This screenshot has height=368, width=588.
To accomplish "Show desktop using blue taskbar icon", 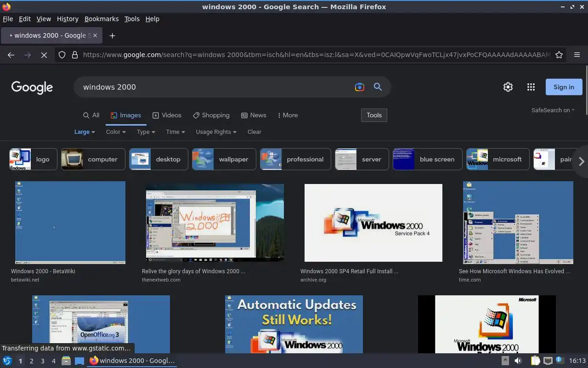I will click(x=79, y=361).
